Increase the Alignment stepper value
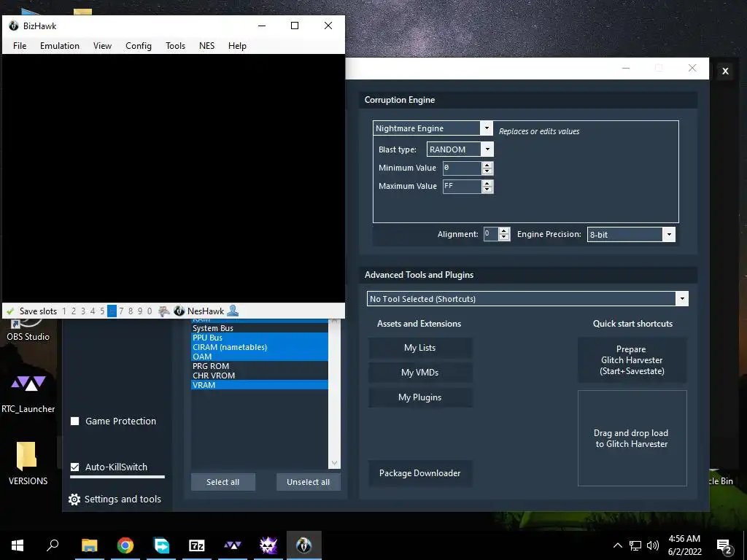Image resolution: width=747 pixels, height=560 pixels. coord(504,231)
